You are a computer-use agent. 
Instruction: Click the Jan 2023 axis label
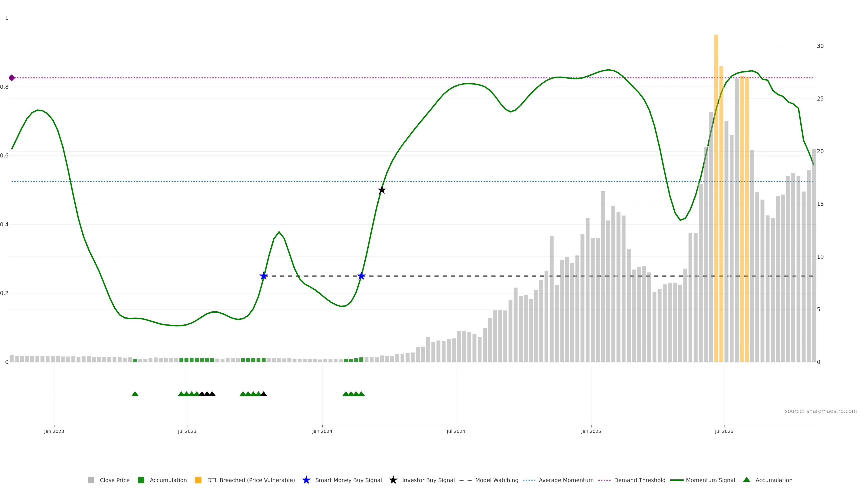click(x=54, y=431)
